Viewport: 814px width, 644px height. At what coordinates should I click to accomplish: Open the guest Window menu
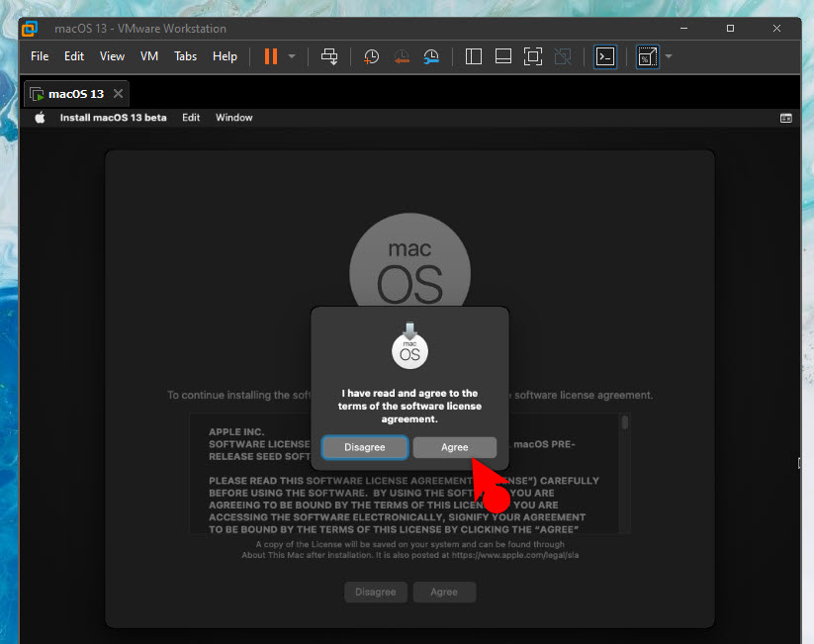point(234,118)
